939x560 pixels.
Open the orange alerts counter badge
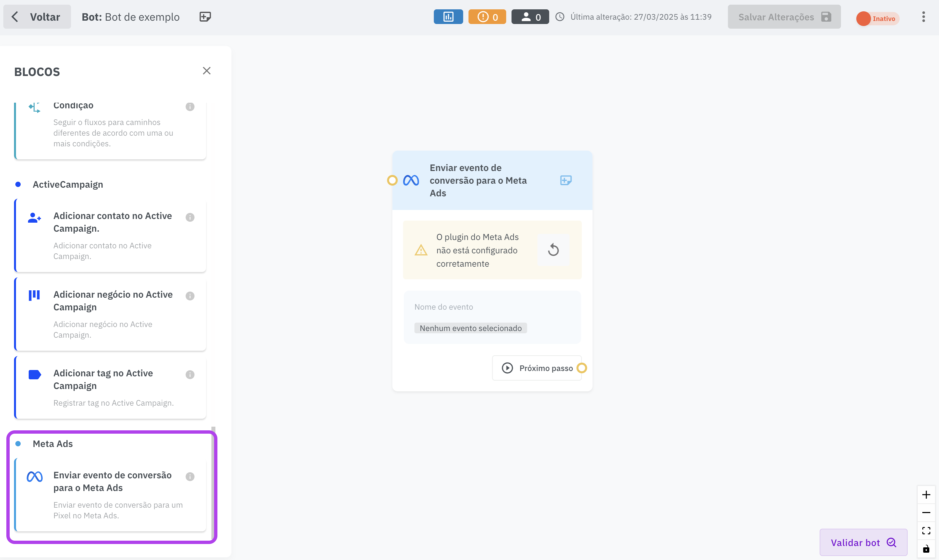(487, 17)
